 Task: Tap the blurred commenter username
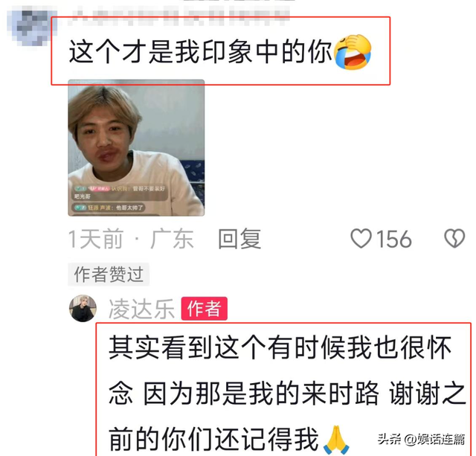point(181,16)
